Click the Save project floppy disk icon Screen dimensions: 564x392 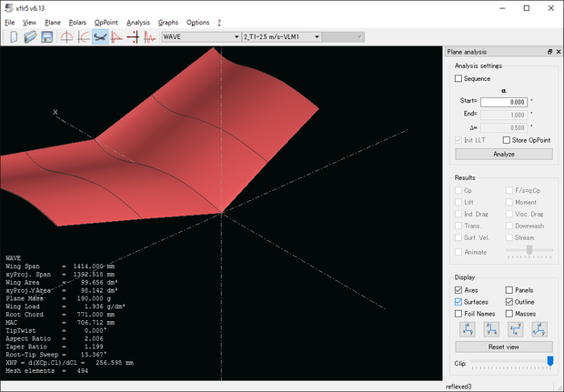pyautogui.click(x=46, y=36)
